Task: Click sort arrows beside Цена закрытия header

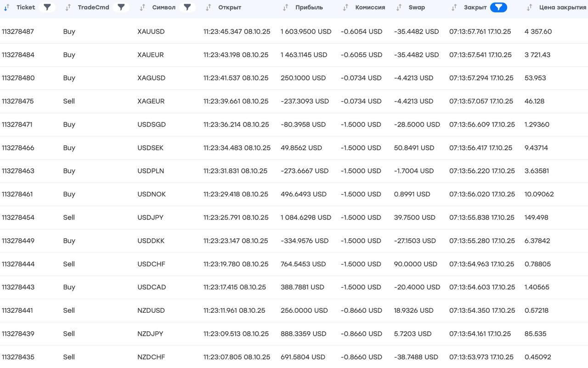Action: coord(529,7)
